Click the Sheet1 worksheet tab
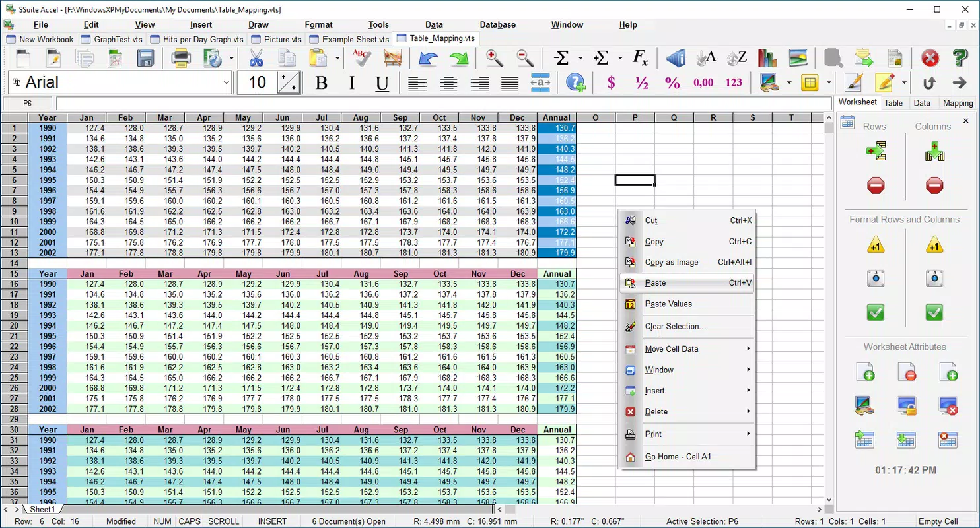Image resolution: width=980 pixels, height=528 pixels. 42,510
